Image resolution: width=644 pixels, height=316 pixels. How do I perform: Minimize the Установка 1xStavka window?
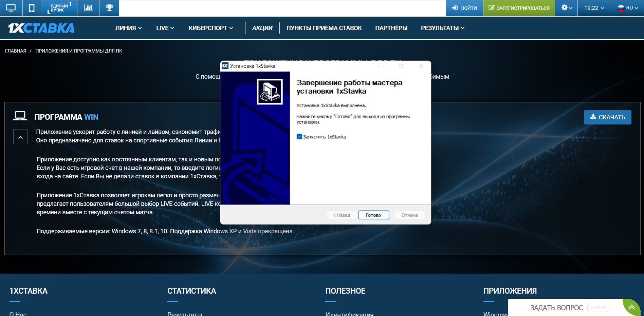(x=381, y=66)
